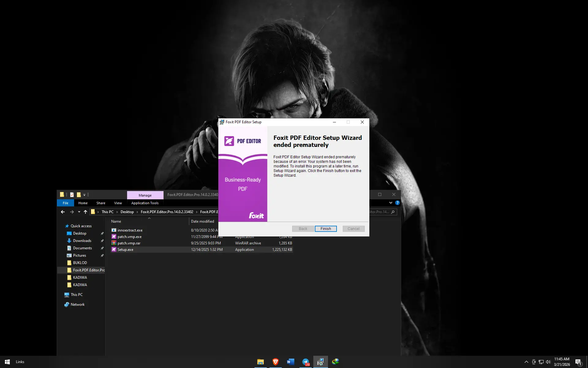This screenshot has height=368, width=588.
Task: Click the Windows Start button
Action: [x=7, y=362]
